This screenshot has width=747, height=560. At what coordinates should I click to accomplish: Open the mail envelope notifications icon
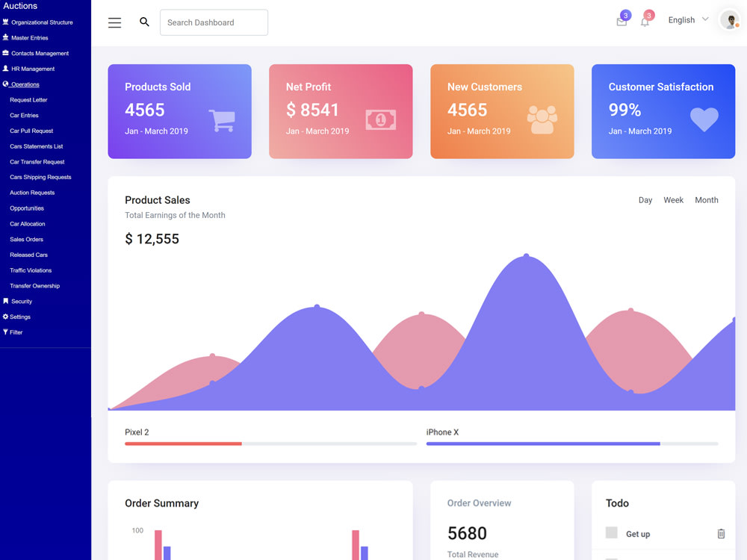click(622, 22)
